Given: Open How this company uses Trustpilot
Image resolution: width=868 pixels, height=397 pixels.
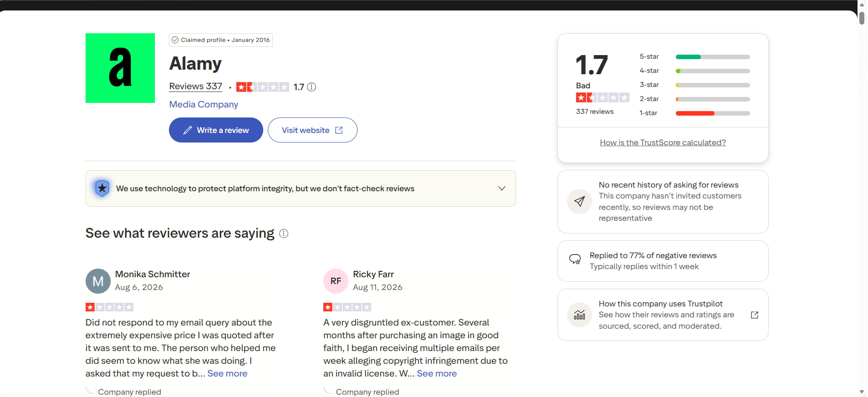Looking at the screenshot, I should 663,315.
